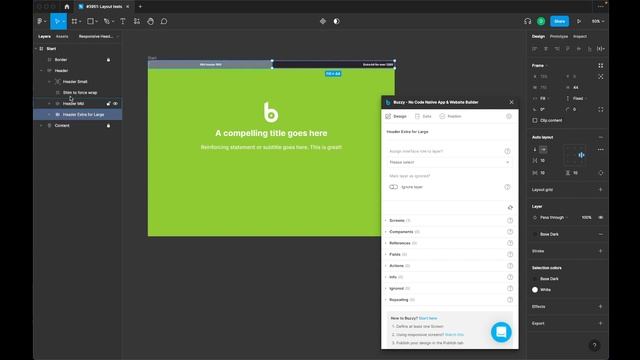The width and height of the screenshot is (640, 360).
Task: Select the Shim to force wrap layer
Action: pyautogui.click(x=80, y=93)
